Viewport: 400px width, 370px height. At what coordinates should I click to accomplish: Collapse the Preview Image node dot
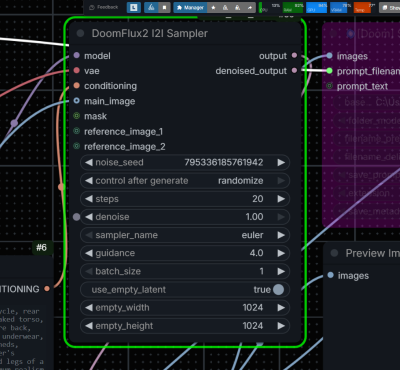pos(334,253)
